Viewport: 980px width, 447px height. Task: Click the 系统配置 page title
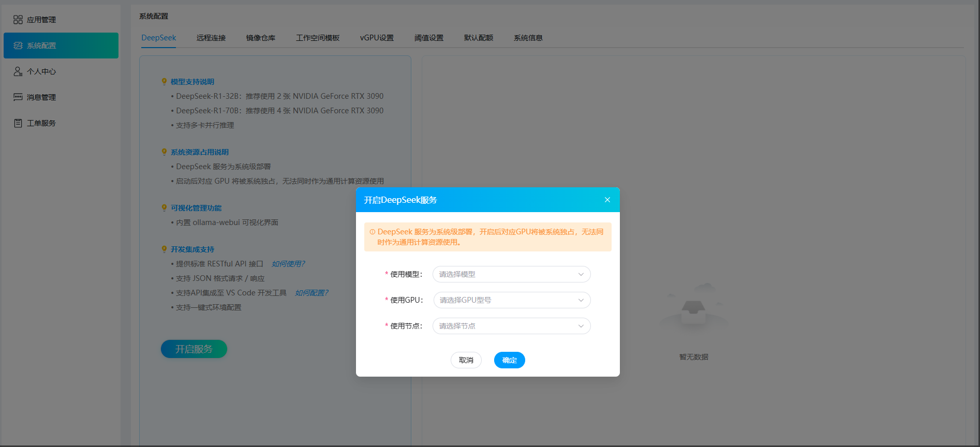pos(154,16)
